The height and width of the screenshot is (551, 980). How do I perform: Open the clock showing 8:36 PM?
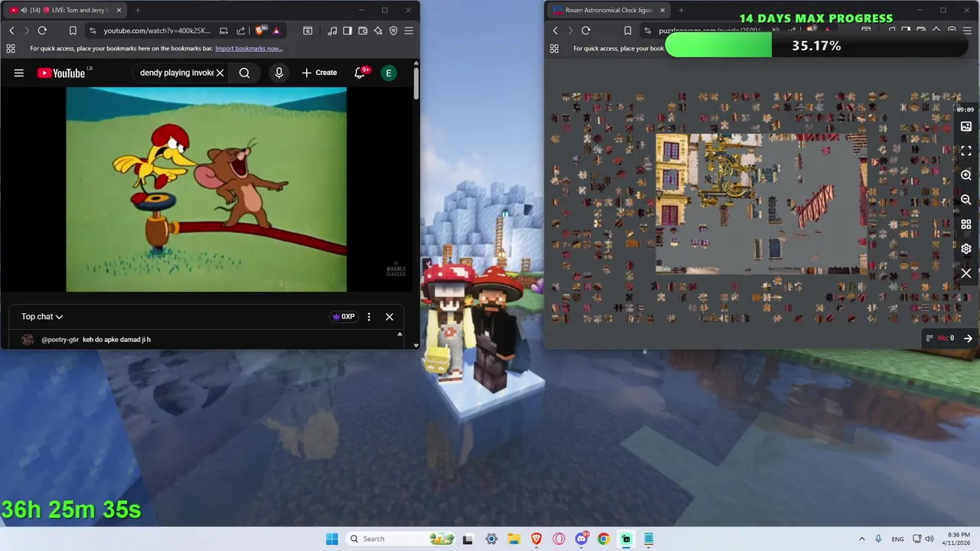point(958,539)
